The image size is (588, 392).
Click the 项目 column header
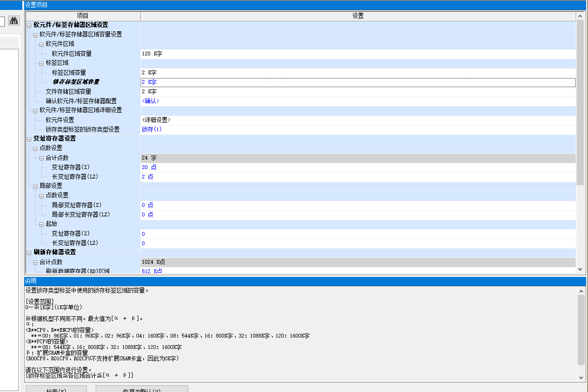[83, 16]
